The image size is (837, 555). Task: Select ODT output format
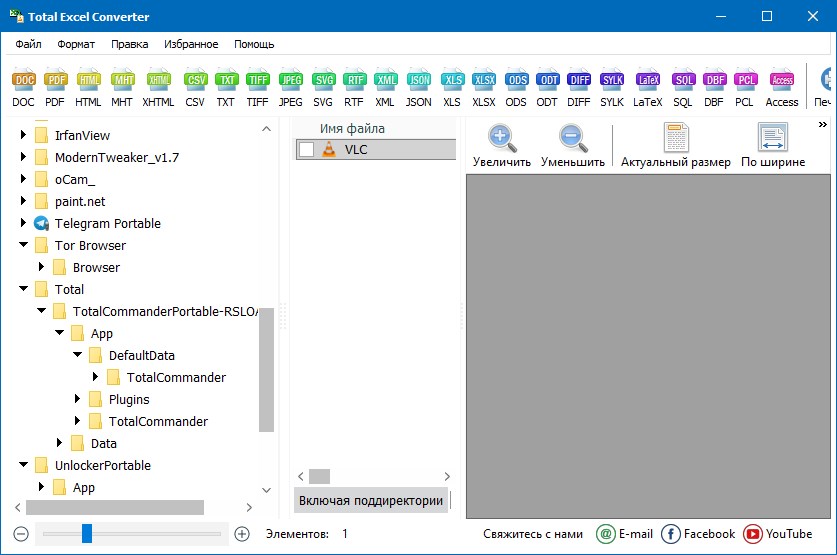(548, 88)
